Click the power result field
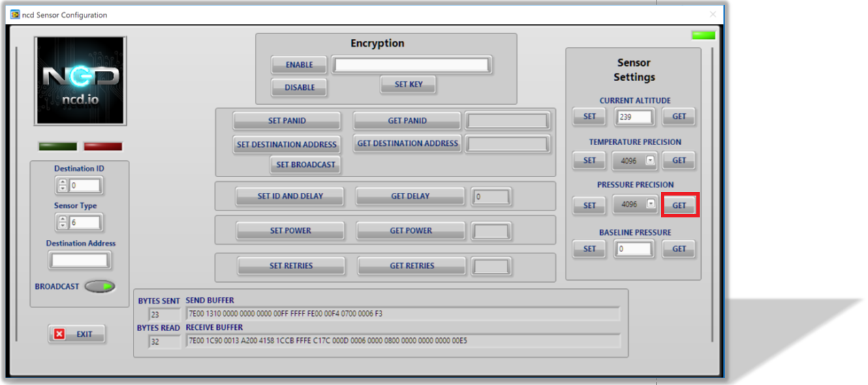This screenshot has width=868, height=385. (x=491, y=232)
